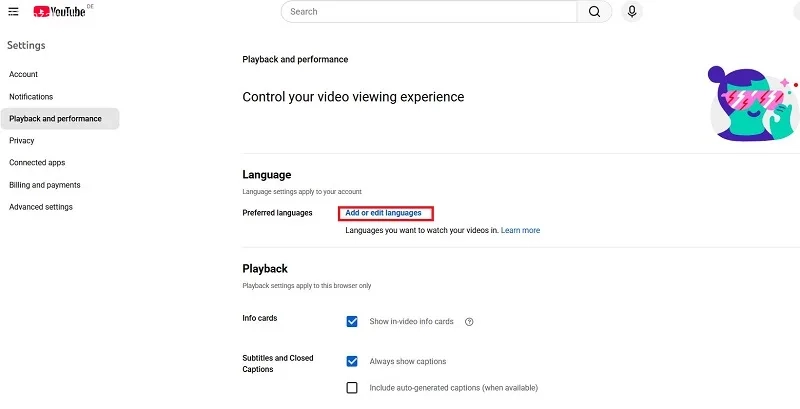Select Playback and performance in sidebar

pyautogui.click(x=60, y=119)
